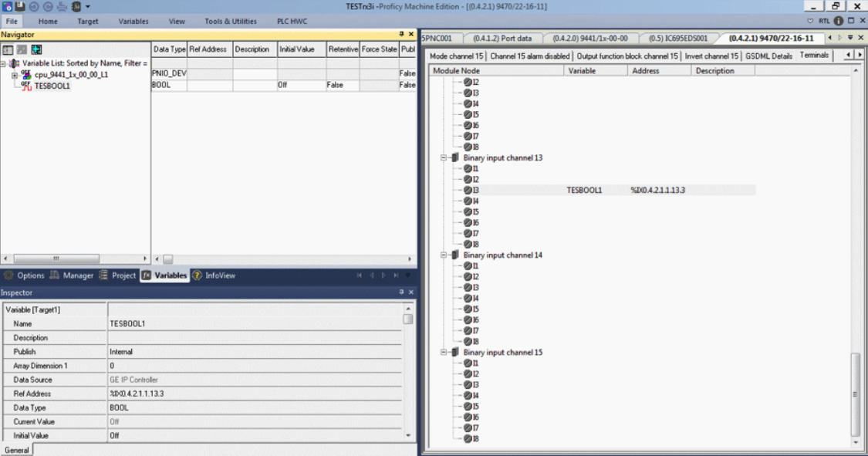
Task: Collapse Binary input channel 14 node
Action: pyautogui.click(x=444, y=255)
